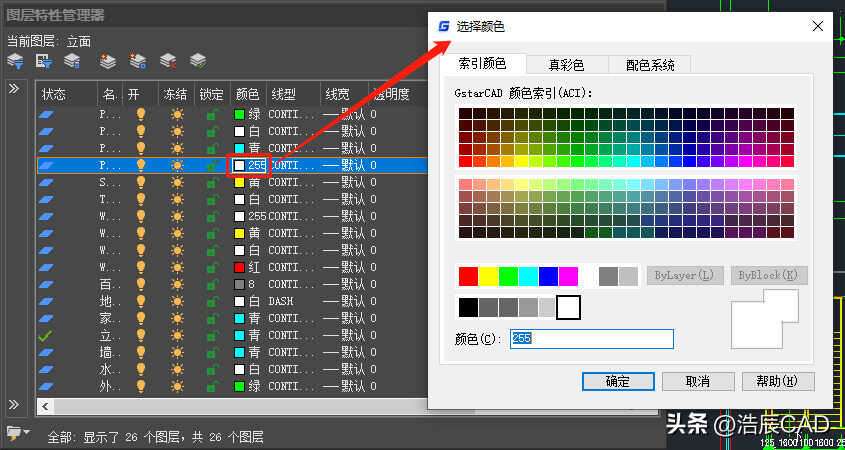Click the bottom-left double chevron expander
This screenshot has width=845, height=450.
pos(14,404)
